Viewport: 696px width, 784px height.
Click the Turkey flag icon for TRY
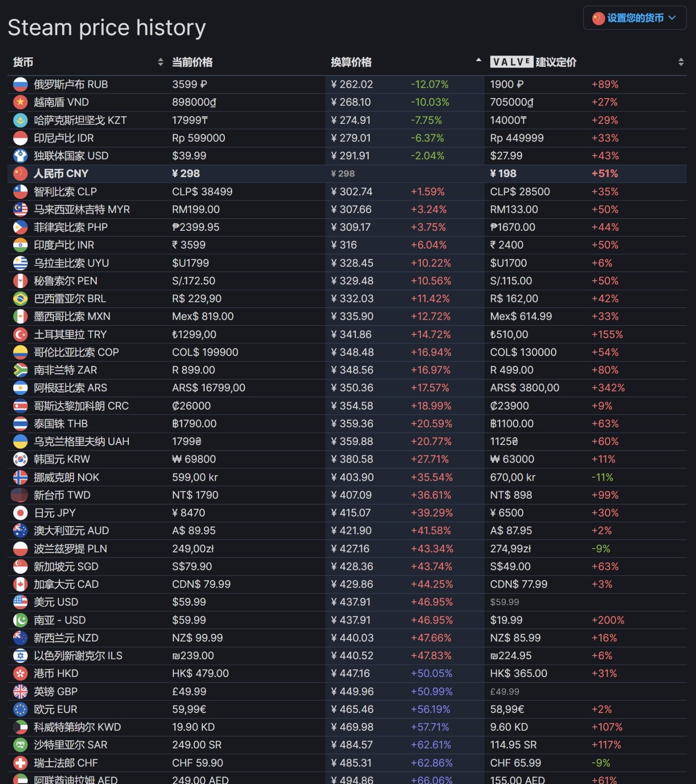pos(20,334)
